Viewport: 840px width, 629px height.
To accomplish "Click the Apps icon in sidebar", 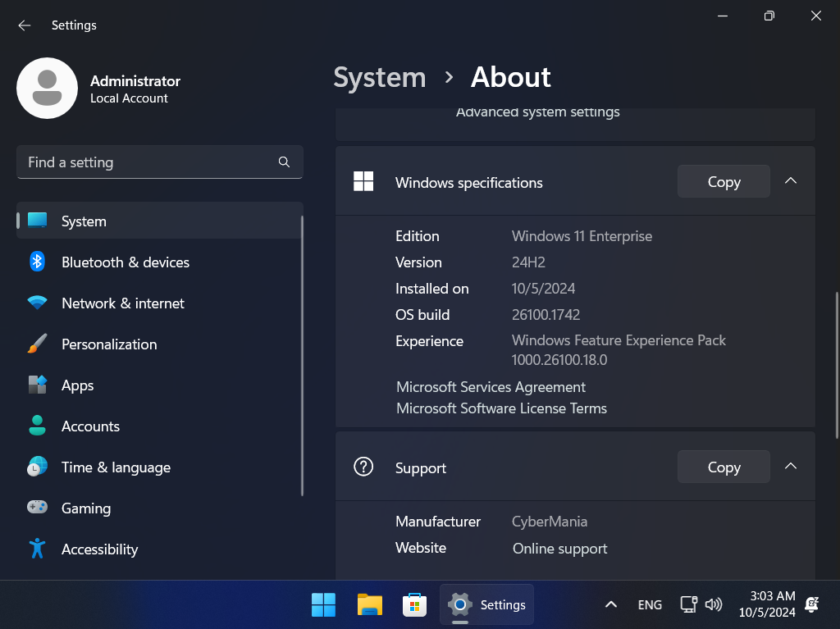I will click(37, 385).
